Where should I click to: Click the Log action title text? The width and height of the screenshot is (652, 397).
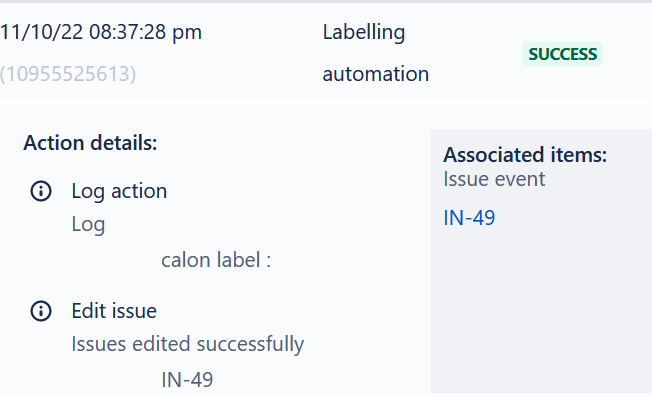[x=119, y=191]
